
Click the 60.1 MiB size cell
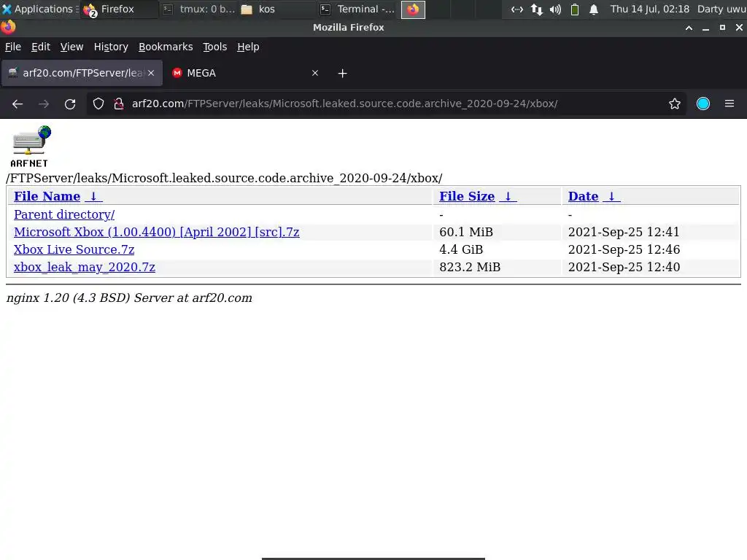466,232
